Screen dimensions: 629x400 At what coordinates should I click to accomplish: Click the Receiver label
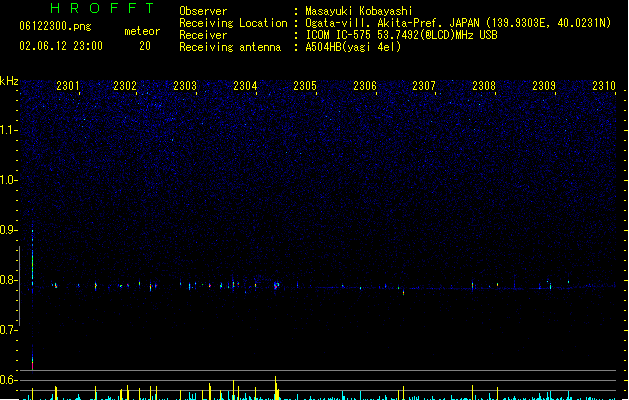tap(203, 35)
